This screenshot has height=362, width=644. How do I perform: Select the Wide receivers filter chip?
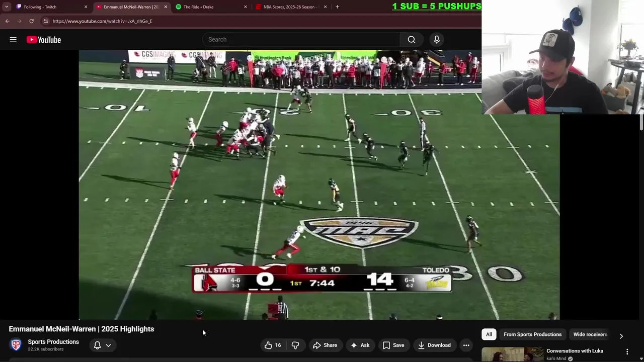click(x=590, y=334)
